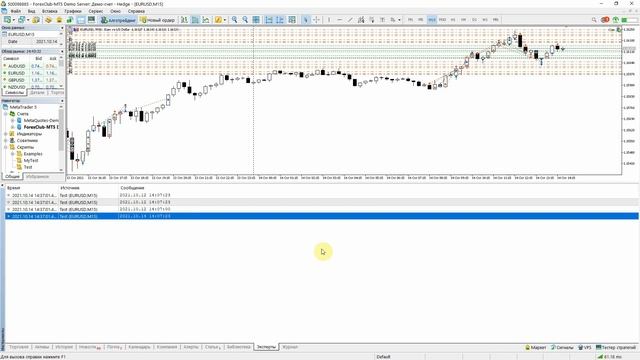Screen dimensions: 640x360
Task: Open the new chart icon
Action: point(7,20)
